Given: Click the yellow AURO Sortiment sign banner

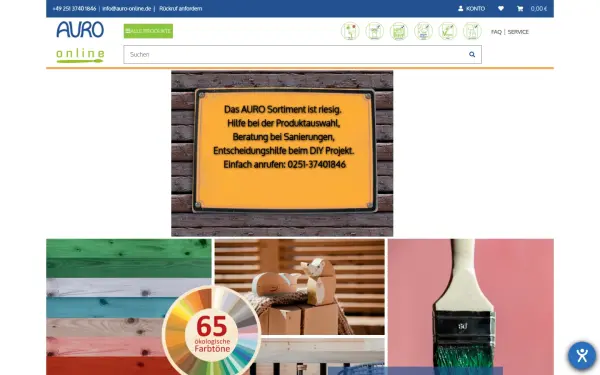Looking at the screenshot, I should pyautogui.click(x=282, y=153).
